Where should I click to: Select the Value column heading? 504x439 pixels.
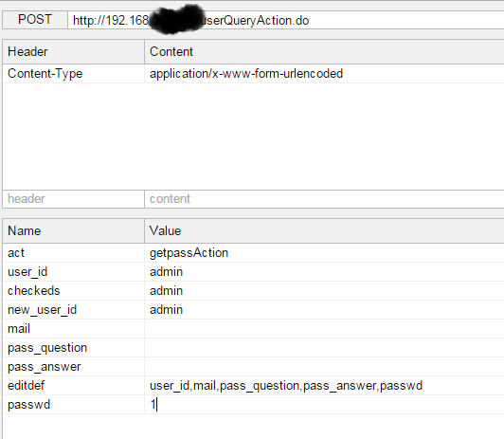point(324,231)
